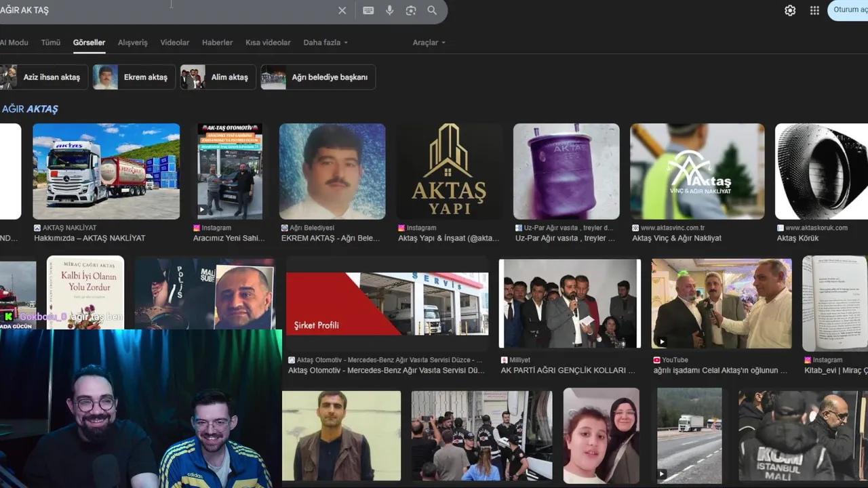
Task: Select the Alim aktaş suggestion chip
Action: click(218, 77)
